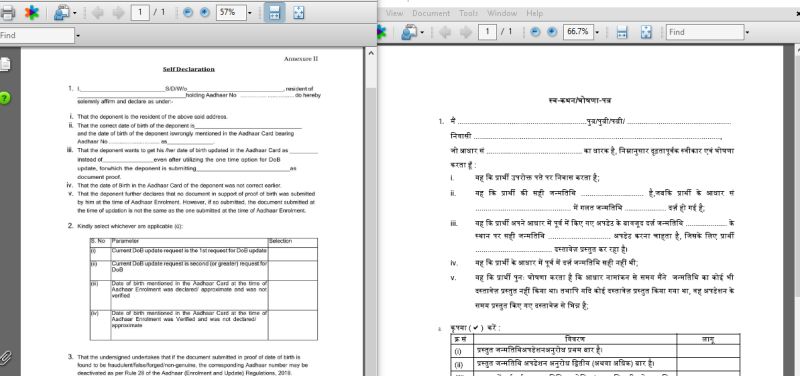This screenshot has width=800, height=376.
Task: Click the 'S. No' table header in left document
Action: coord(97,241)
